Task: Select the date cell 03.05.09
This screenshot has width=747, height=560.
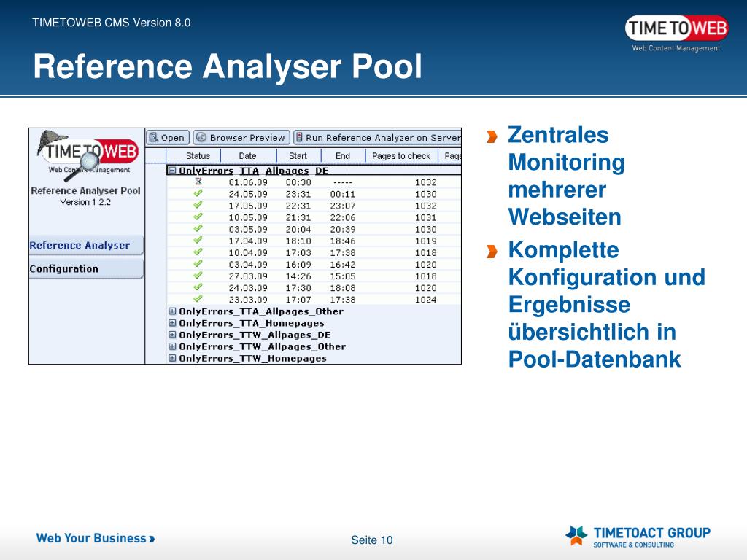Action: [x=248, y=229]
